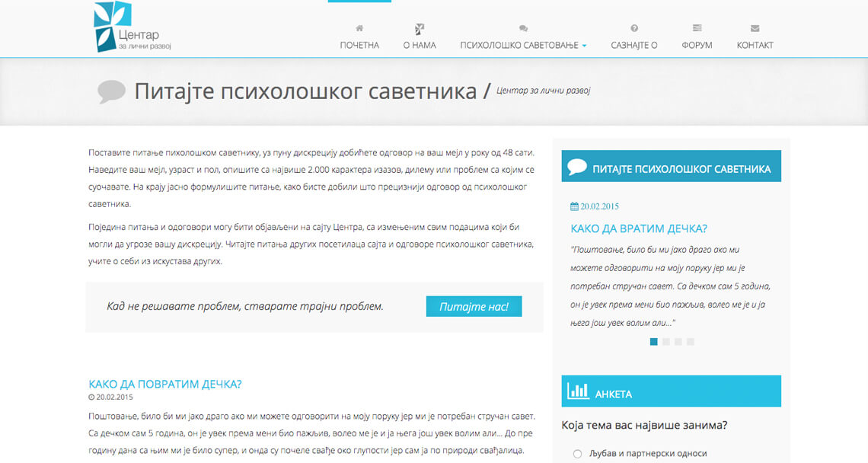Image resolution: width=868 pixels, height=463 pixels.
Task: Click the home icon above ПОЧЕТНА
Action: coord(359,28)
